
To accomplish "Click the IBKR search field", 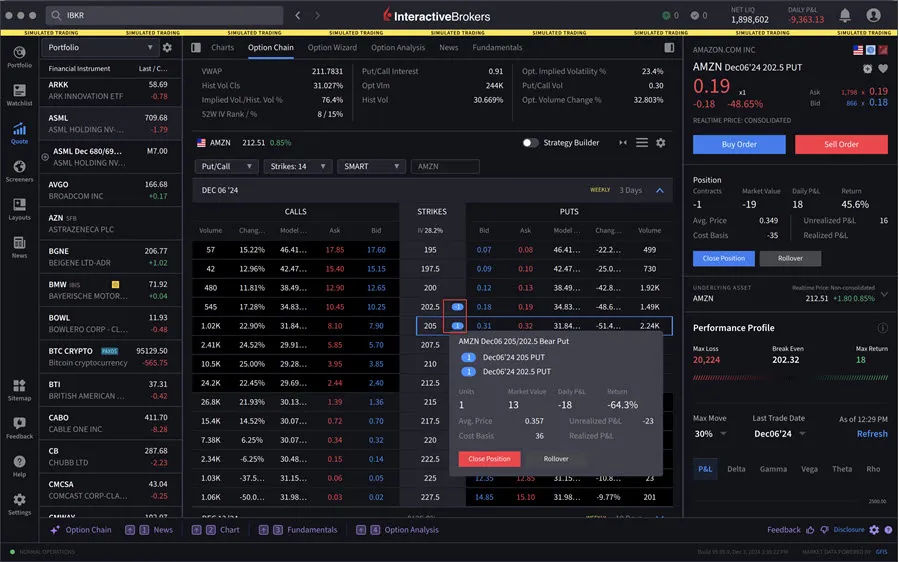I will pos(165,15).
